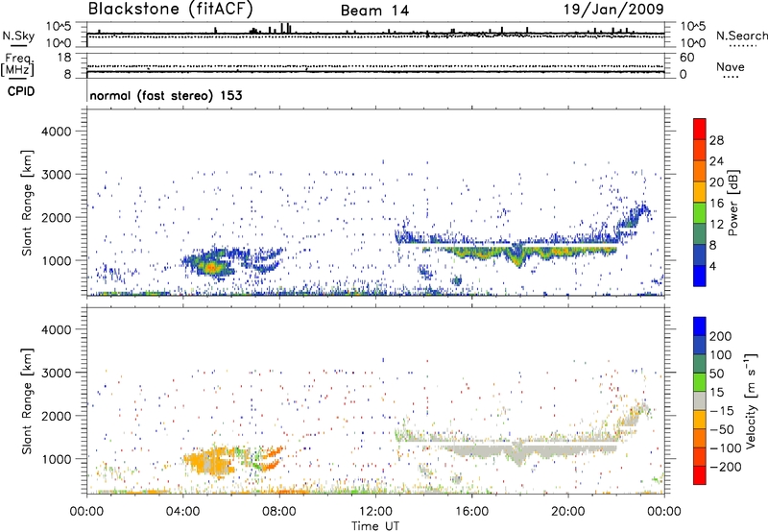
Task: Click the 'Blackstone (fitACF)' title text
Action: pos(171,9)
